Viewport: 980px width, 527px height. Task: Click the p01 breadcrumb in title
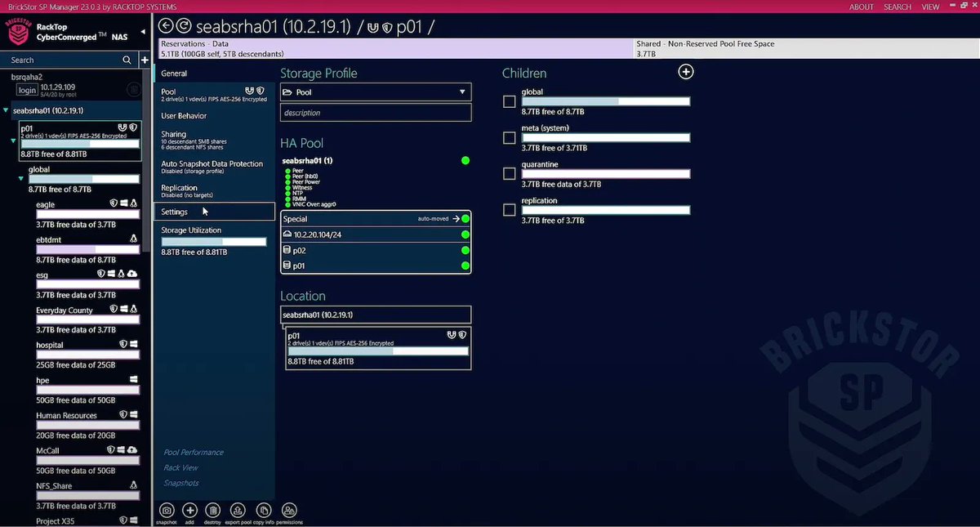tap(408, 27)
